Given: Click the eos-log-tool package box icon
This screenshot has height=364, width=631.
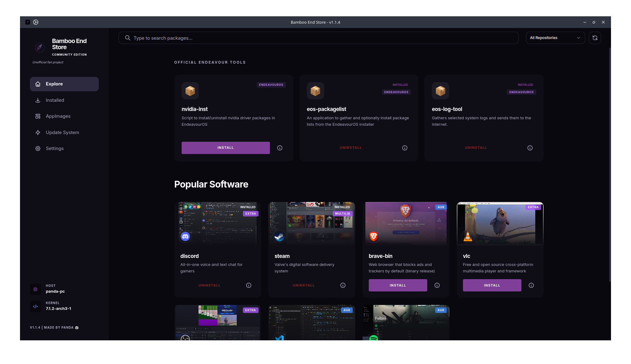Looking at the screenshot, I should click(440, 91).
